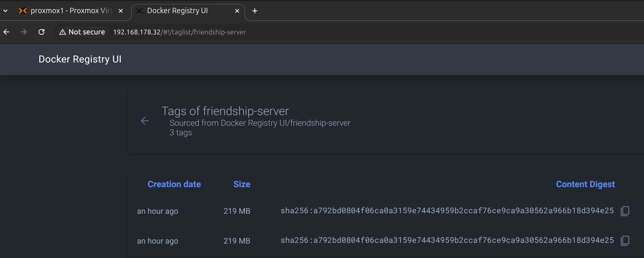Sort tags by Creation date
The image size is (644, 258).
pos(174,184)
